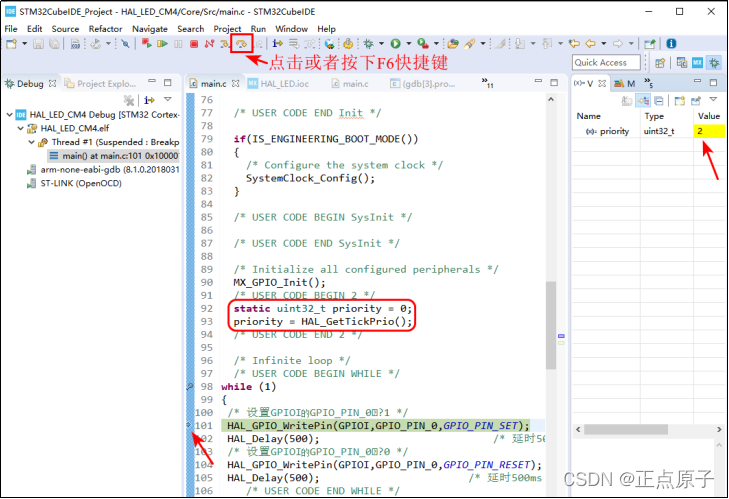Toggle Show Logical Structure in Variables view
The width and height of the screenshot is (729, 499).
pyautogui.click(x=643, y=100)
